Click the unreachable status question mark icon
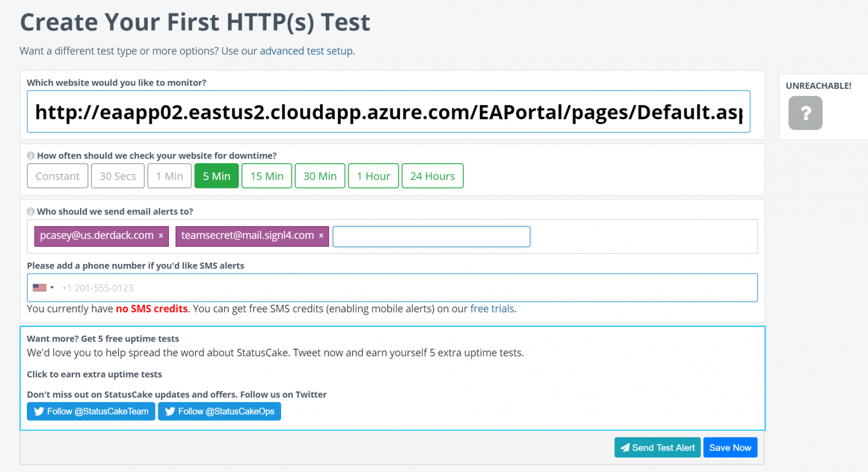The image size is (868, 472). [x=805, y=113]
